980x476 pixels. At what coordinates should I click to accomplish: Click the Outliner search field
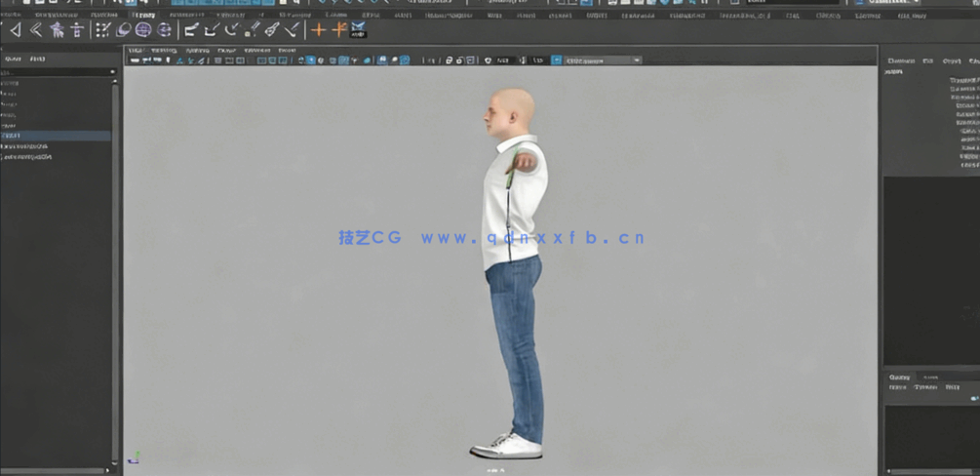(55, 72)
